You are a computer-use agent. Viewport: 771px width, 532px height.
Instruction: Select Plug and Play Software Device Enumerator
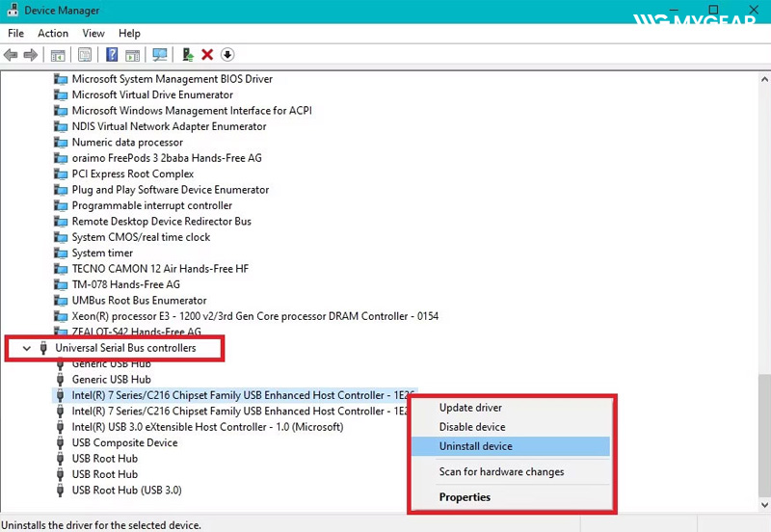171,190
